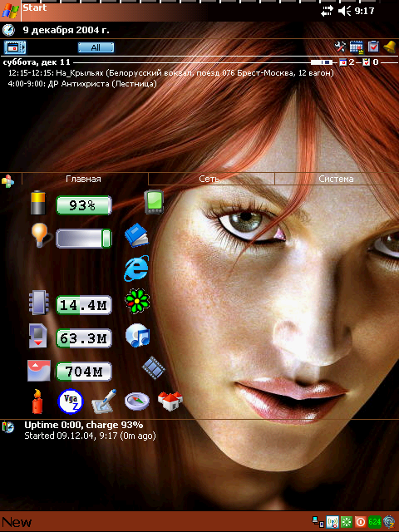399x532 pixels.
Task: Open the clock showing 9:17
Action: [364, 11]
